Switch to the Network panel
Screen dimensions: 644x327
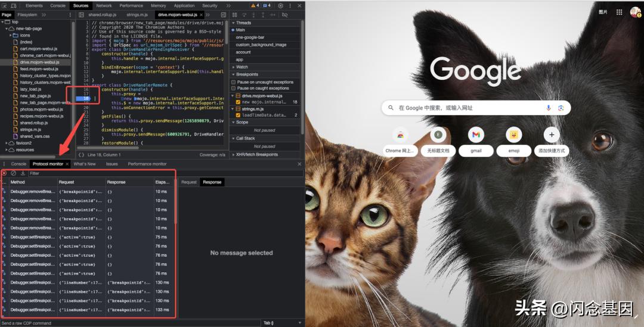[104, 6]
